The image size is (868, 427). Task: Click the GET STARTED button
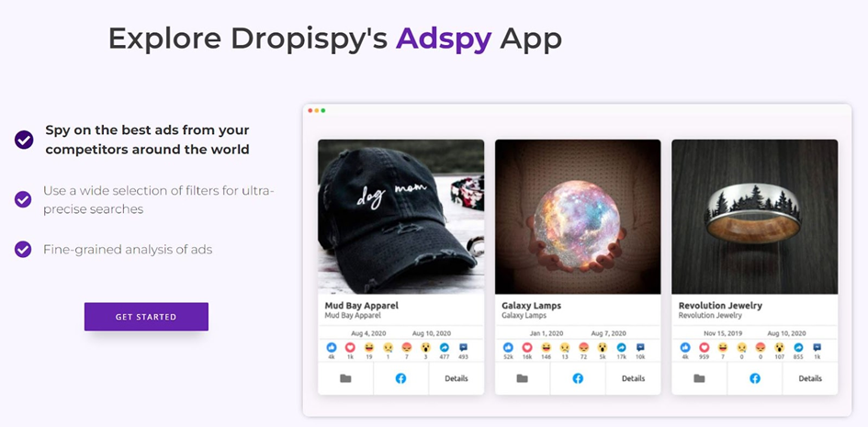pyautogui.click(x=146, y=317)
